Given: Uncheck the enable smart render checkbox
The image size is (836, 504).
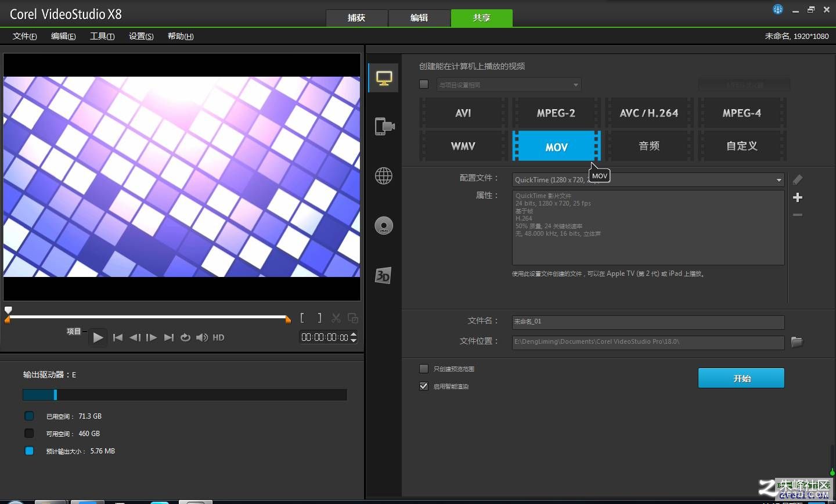Looking at the screenshot, I should 424,386.
